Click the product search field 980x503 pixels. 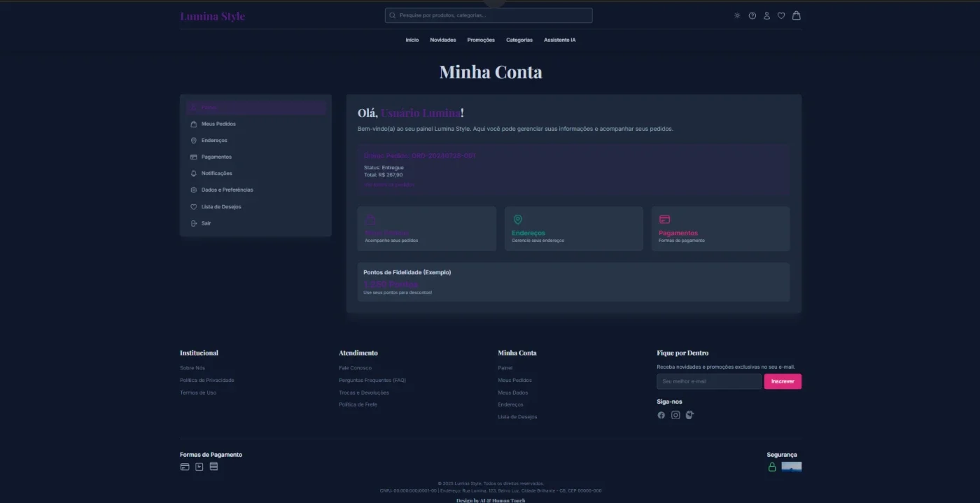coord(489,15)
